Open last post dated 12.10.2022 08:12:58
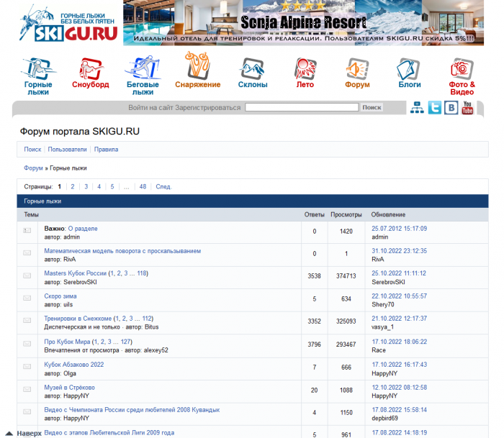The image size is (504, 438). click(399, 387)
